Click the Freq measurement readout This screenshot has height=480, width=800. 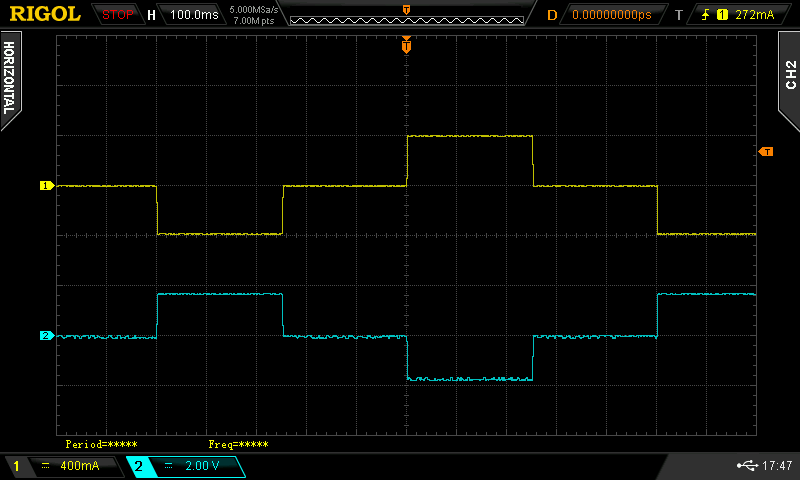(x=238, y=444)
